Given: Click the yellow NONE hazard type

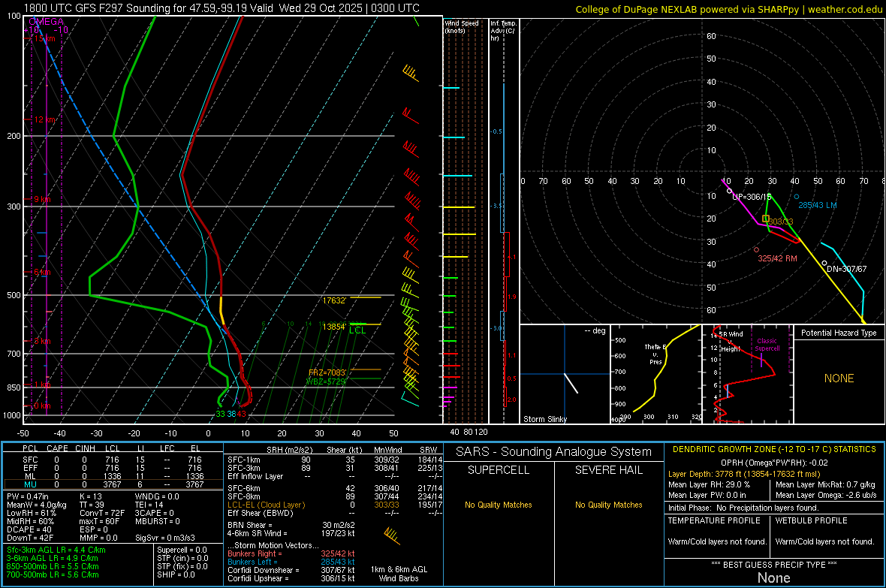Looking at the screenshot, I should pos(839,378).
